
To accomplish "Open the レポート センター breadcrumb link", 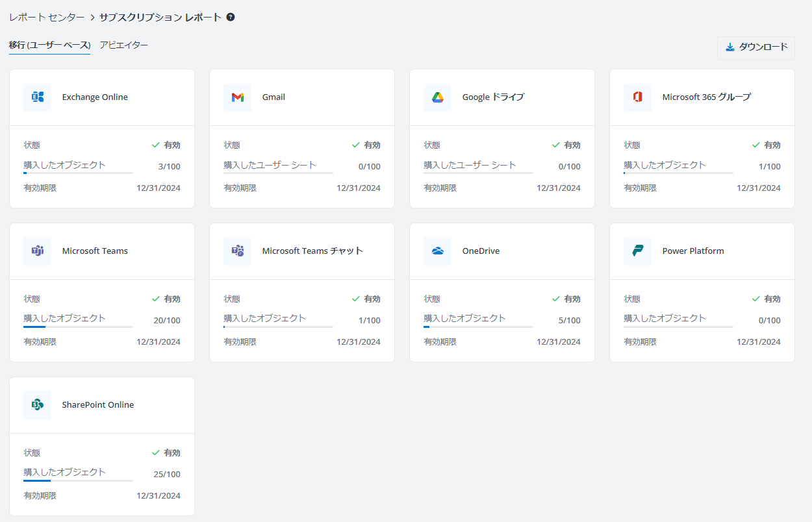I will tap(47, 18).
